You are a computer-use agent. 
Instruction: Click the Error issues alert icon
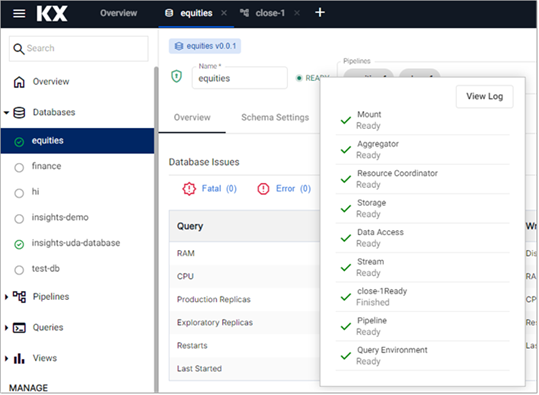click(x=263, y=189)
